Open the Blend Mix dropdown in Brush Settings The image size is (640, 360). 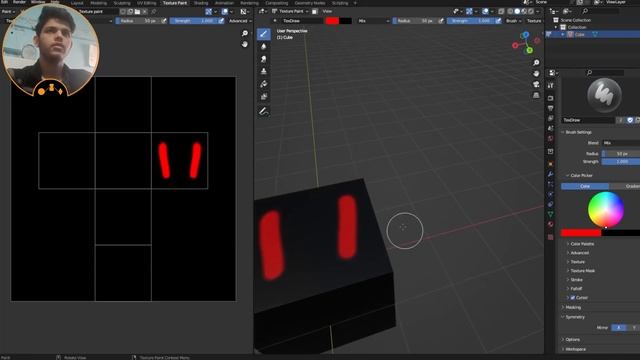(621, 143)
